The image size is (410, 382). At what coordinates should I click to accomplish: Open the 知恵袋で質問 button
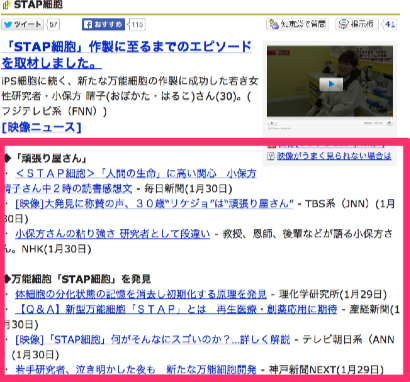tap(297, 24)
